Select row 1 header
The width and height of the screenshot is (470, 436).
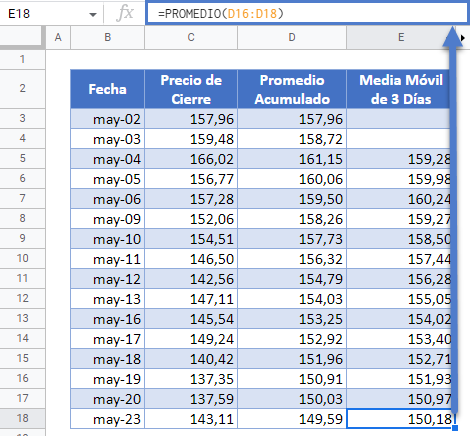22,59
